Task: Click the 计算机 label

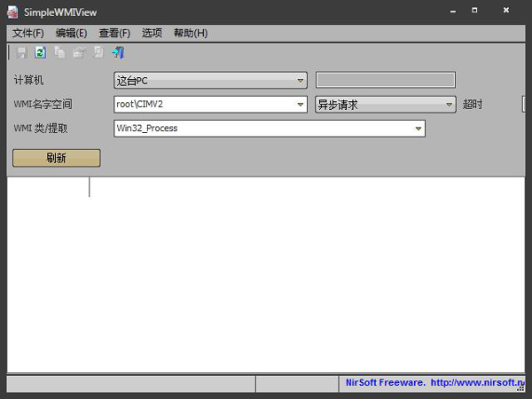Action: (x=28, y=81)
